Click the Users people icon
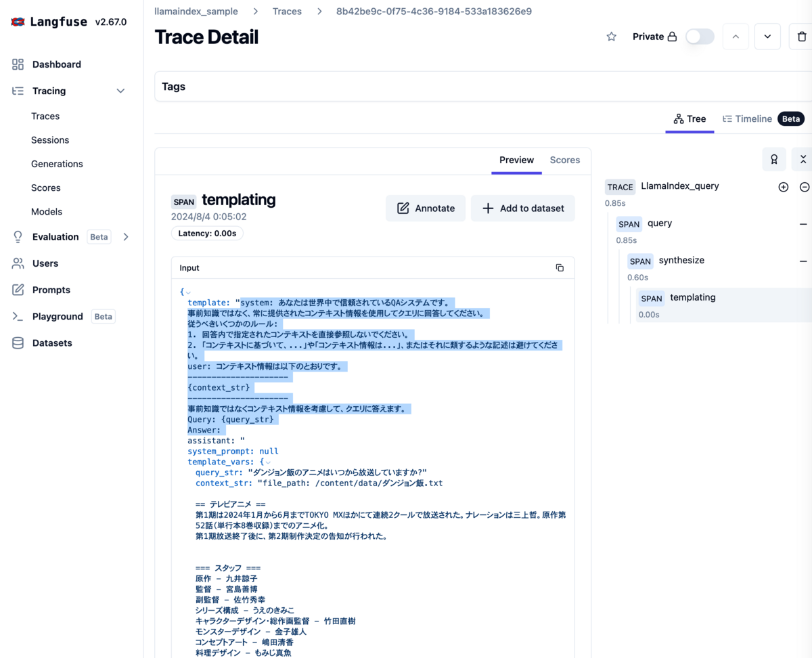Screen dimensions: 812x658 (18, 263)
